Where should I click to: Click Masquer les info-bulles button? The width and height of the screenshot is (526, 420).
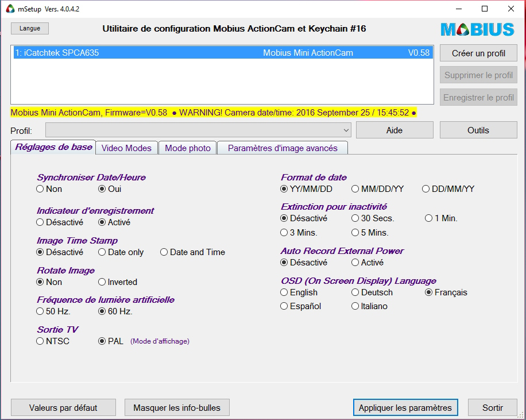pyautogui.click(x=177, y=407)
